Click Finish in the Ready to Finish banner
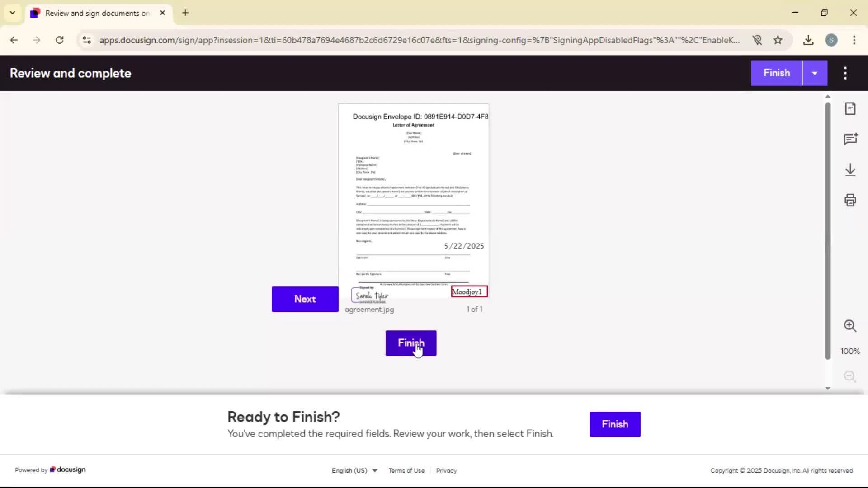 614,424
